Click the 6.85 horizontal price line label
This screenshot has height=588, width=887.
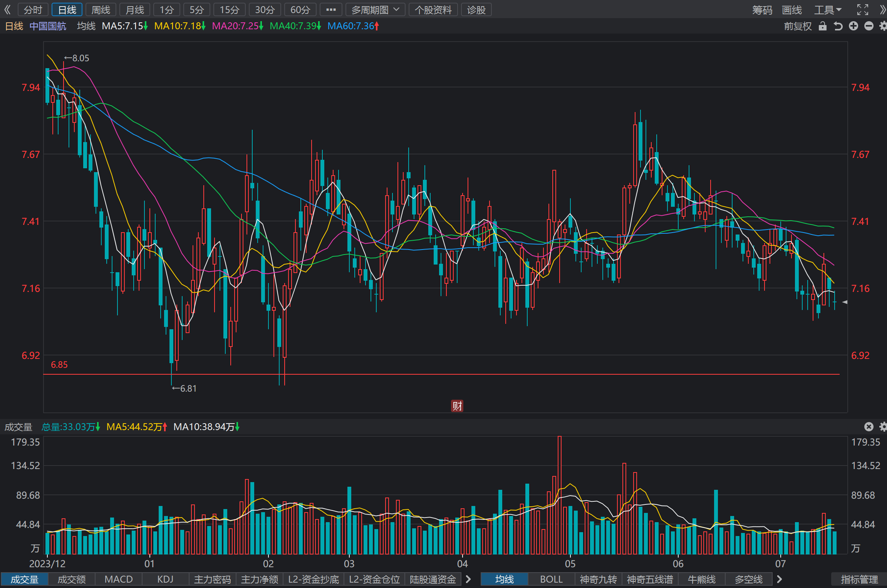click(x=59, y=365)
